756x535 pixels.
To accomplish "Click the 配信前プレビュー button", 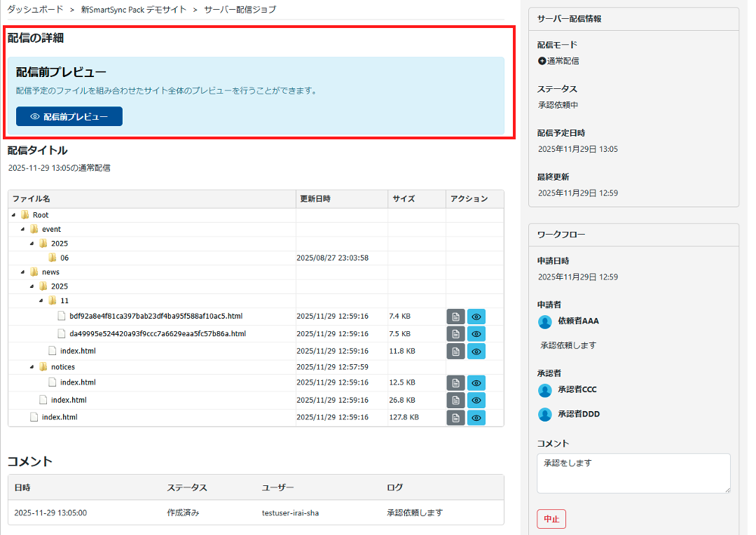I will [69, 117].
